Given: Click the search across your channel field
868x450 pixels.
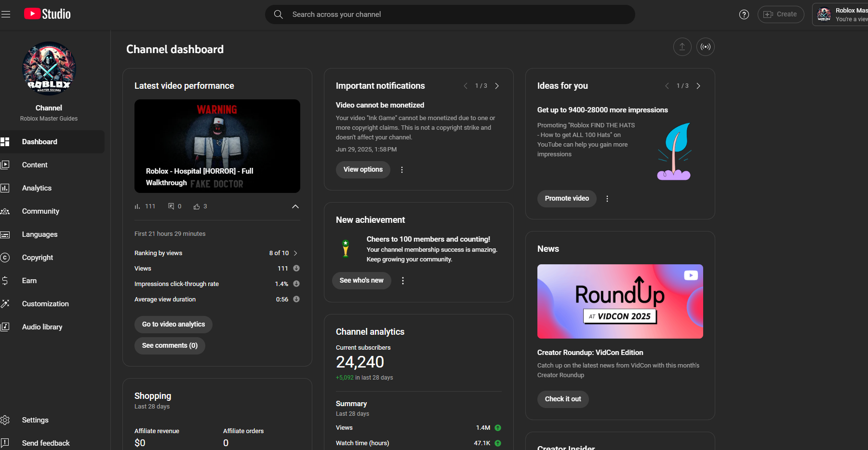Looking at the screenshot, I should [x=450, y=14].
